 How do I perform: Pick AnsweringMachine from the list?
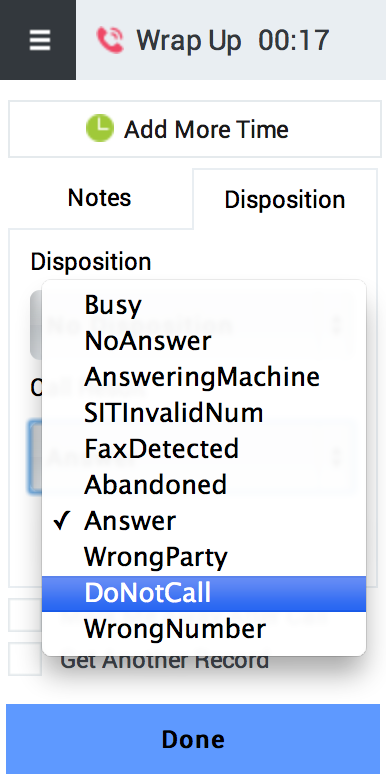click(204, 377)
